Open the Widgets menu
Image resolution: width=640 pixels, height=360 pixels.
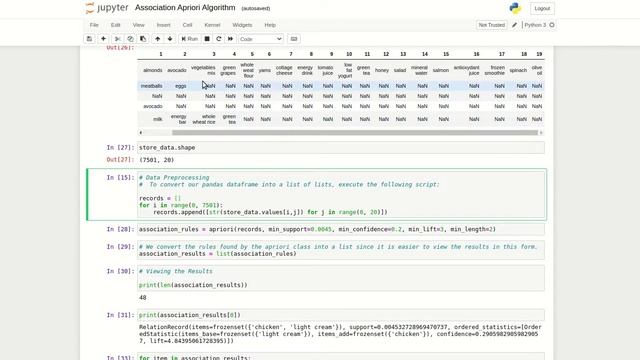pyautogui.click(x=242, y=25)
